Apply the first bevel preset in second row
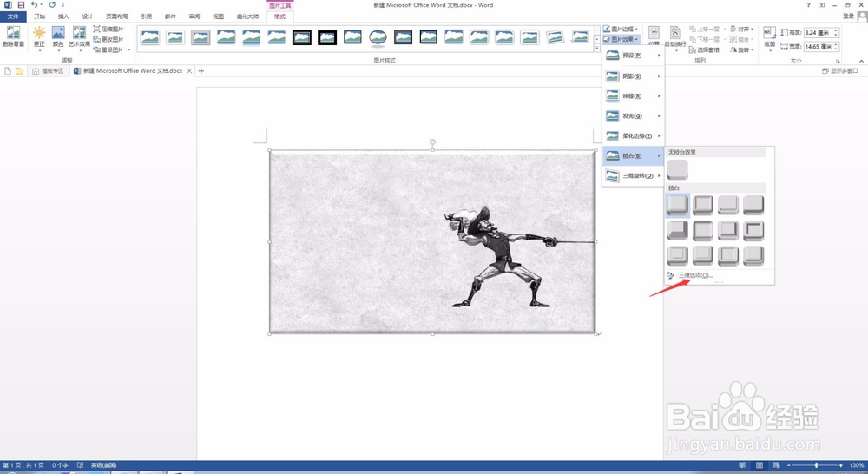The height and width of the screenshot is (474, 868). [678, 230]
